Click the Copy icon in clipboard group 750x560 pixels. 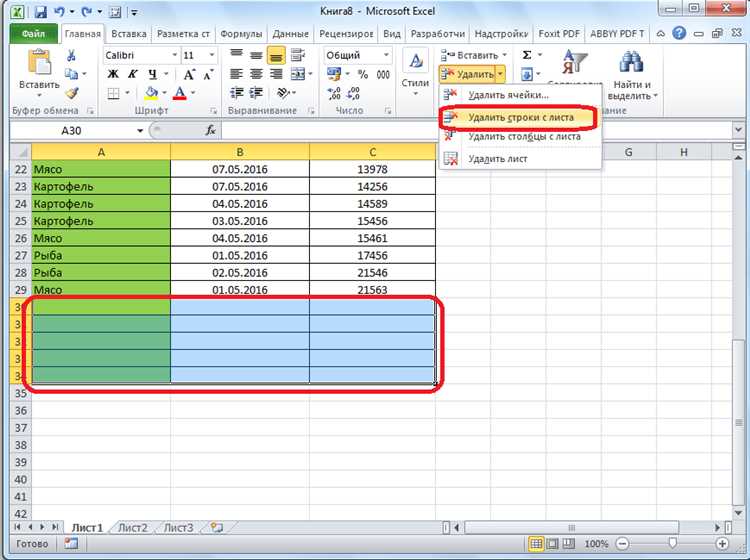coord(71,74)
